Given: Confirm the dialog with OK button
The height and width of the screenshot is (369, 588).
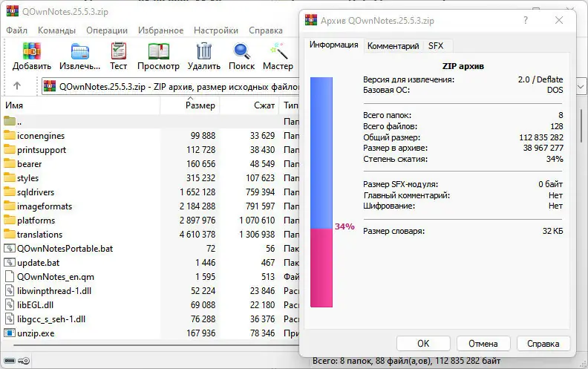Looking at the screenshot, I should [x=423, y=344].
